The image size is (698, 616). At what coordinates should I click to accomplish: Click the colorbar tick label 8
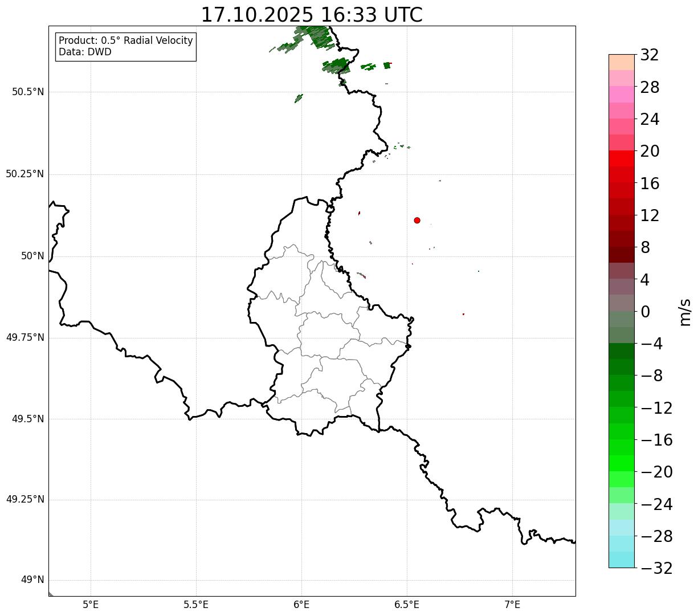tap(645, 248)
